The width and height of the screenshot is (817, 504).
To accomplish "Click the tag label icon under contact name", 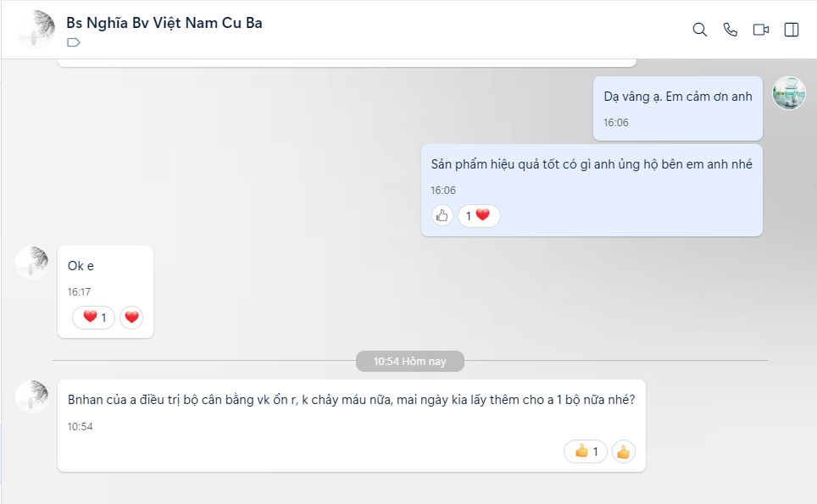I will [x=74, y=42].
